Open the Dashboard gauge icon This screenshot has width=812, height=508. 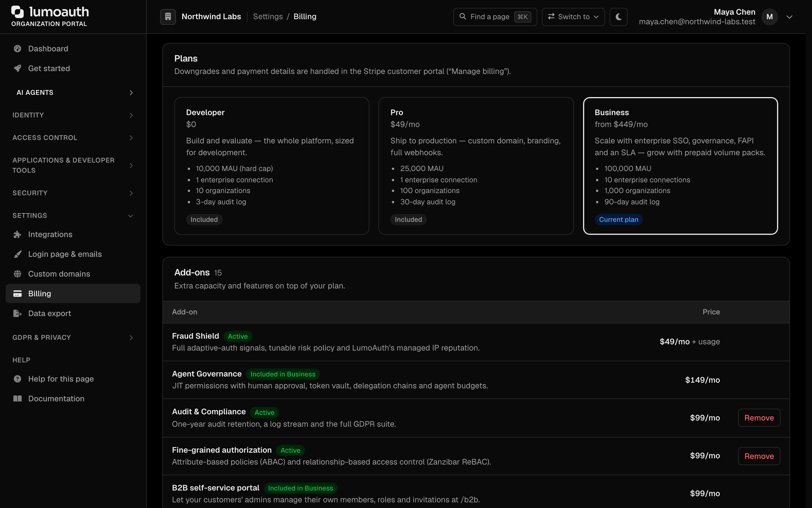tap(17, 49)
